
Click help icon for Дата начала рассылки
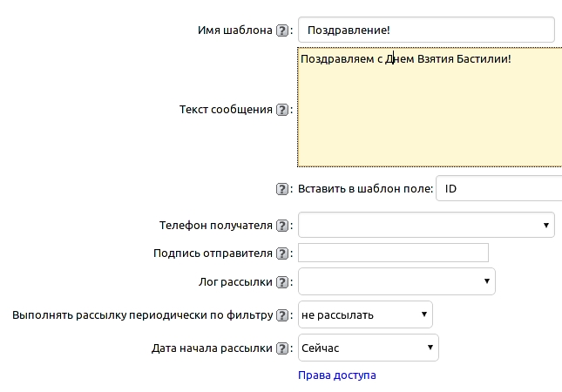[281, 348]
